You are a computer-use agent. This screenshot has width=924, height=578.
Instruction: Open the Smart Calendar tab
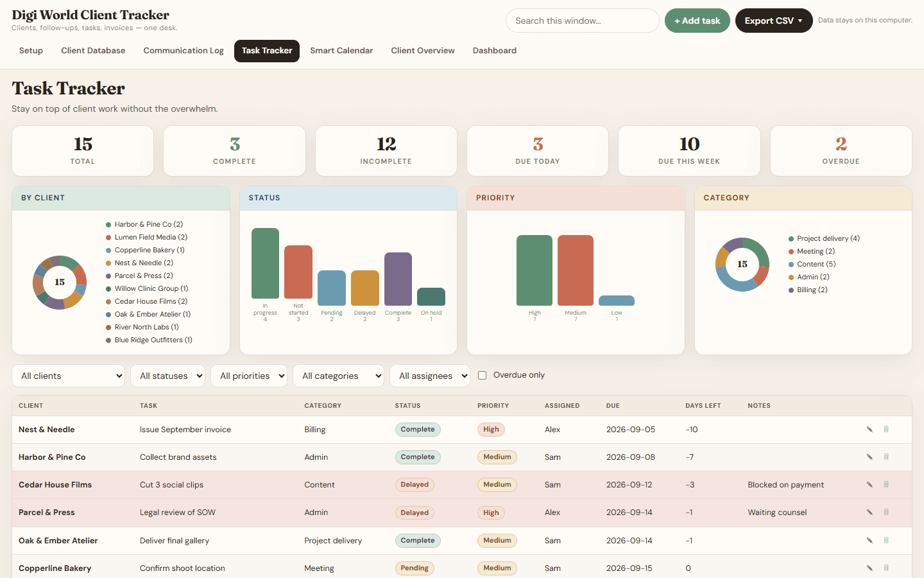pyautogui.click(x=341, y=51)
